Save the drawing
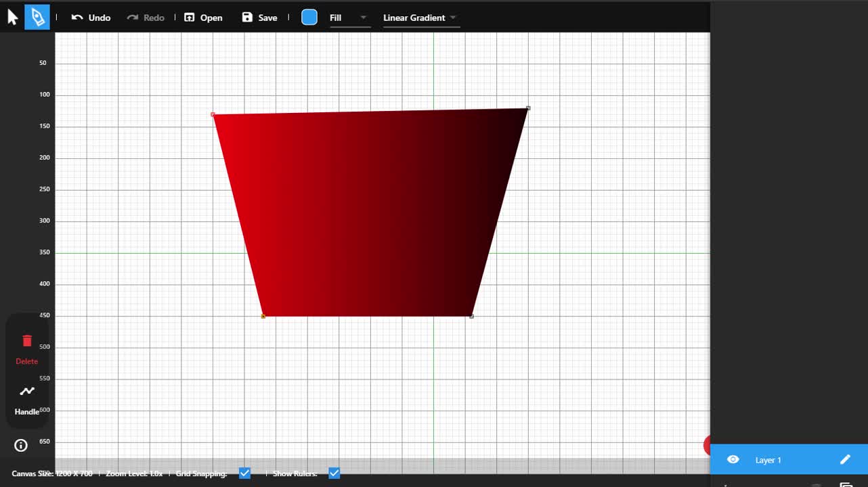Screen dimensions: 868x487 259,18
